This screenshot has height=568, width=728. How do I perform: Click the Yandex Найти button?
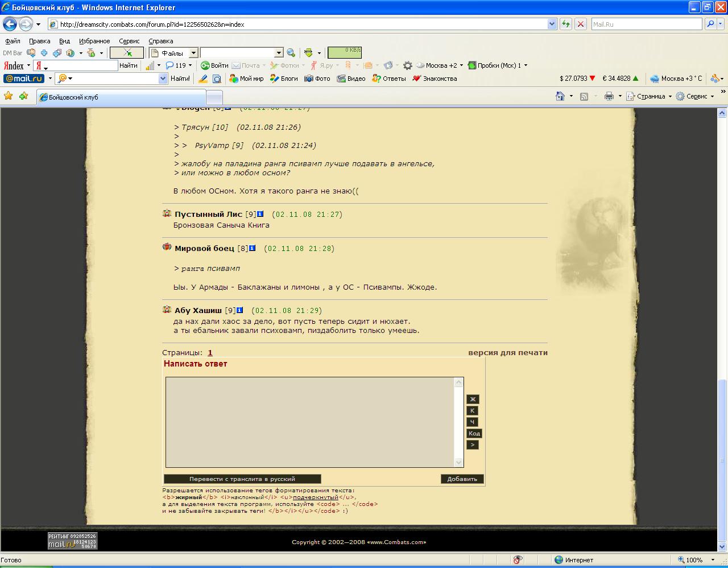click(129, 65)
